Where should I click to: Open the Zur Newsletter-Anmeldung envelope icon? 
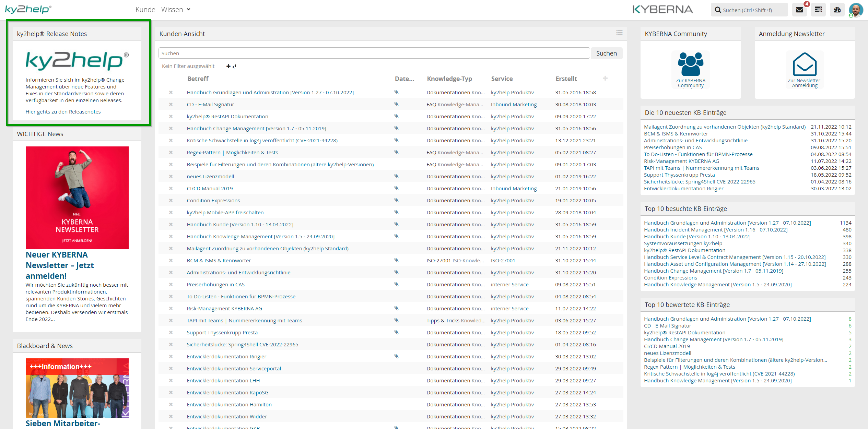(805, 64)
